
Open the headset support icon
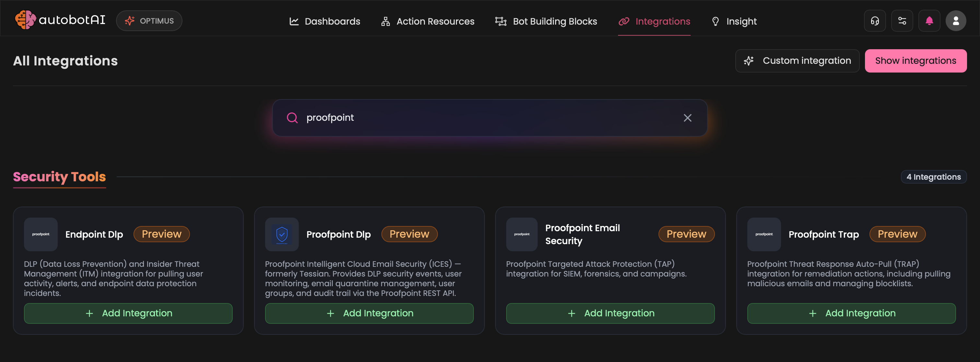point(875,21)
